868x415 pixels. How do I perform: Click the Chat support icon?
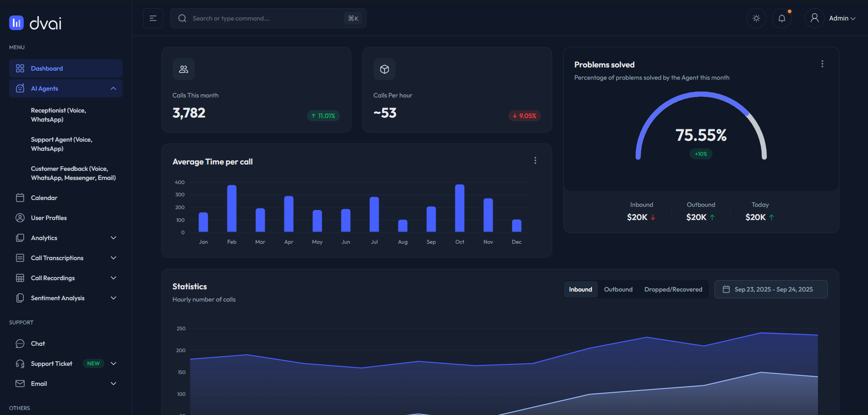click(20, 343)
